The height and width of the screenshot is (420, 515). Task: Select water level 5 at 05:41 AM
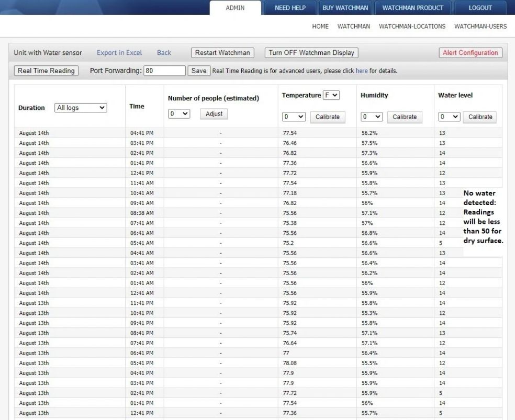[x=441, y=243]
